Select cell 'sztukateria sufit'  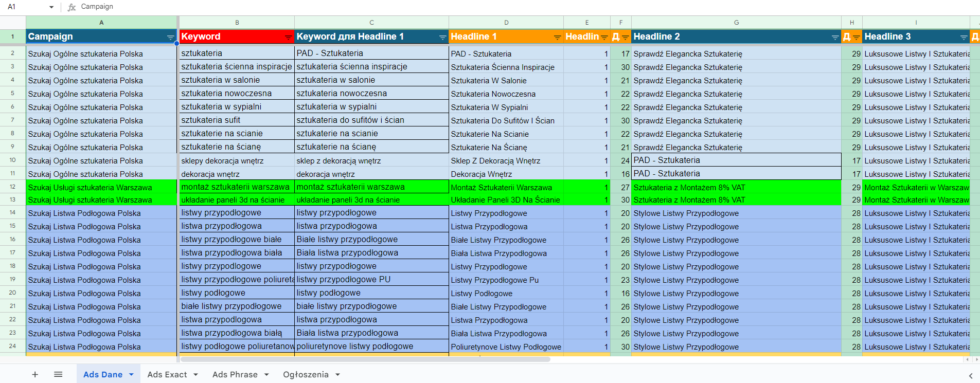coord(237,120)
